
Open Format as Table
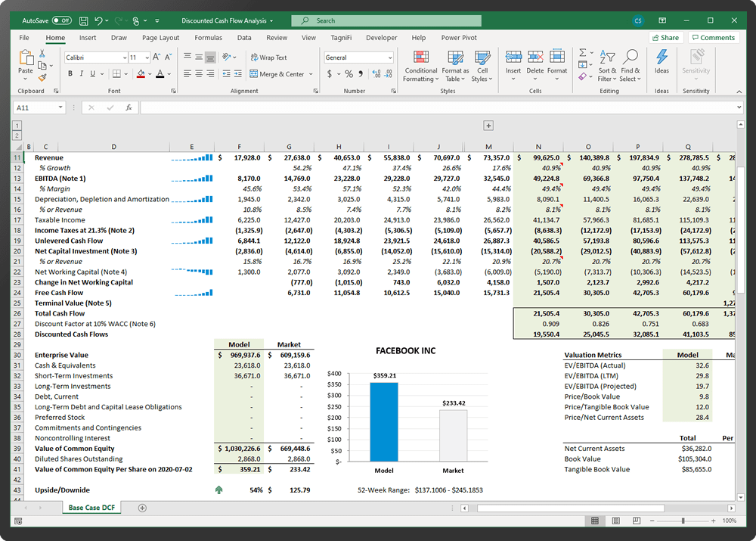(455, 66)
